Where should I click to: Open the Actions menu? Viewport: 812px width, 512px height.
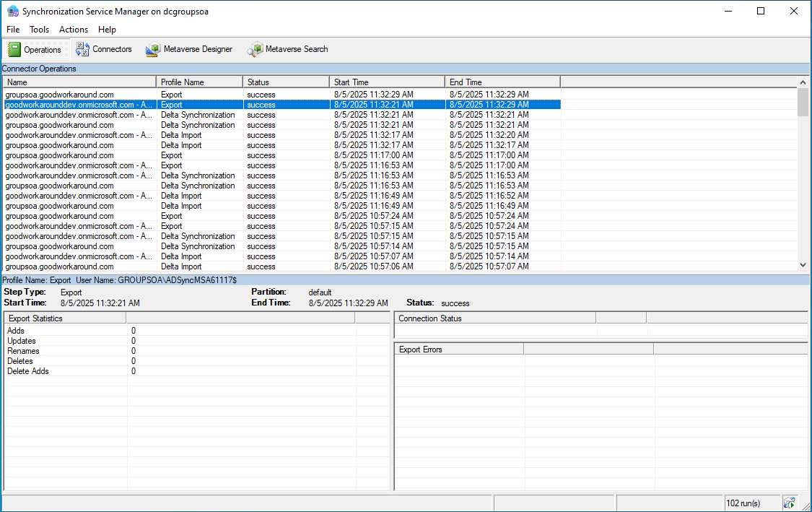[74, 30]
